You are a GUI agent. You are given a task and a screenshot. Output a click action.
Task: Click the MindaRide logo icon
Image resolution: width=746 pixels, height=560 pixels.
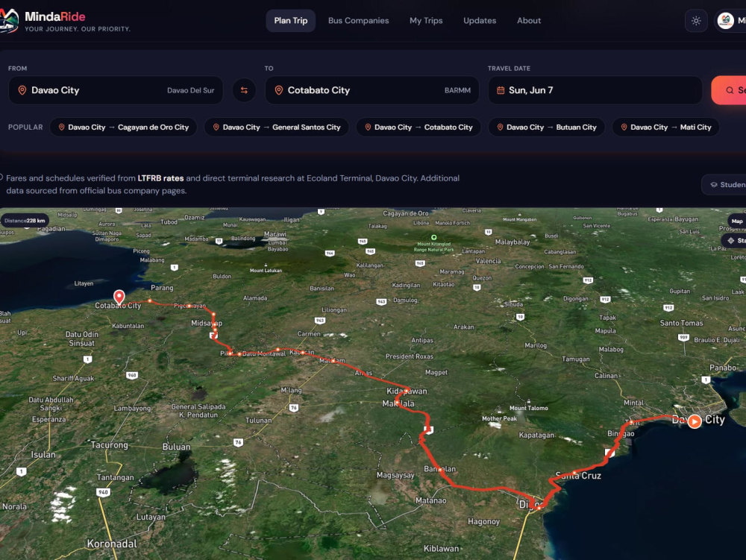8,21
